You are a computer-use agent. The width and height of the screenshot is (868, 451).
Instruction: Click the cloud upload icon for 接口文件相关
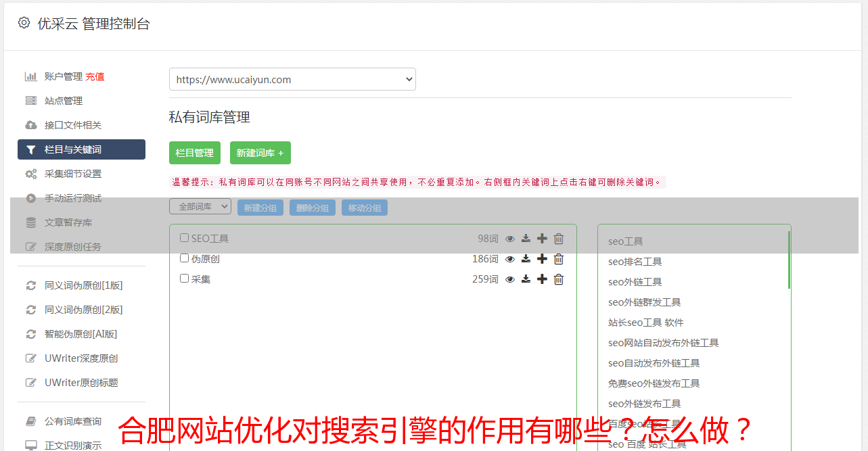coord(30,125)
